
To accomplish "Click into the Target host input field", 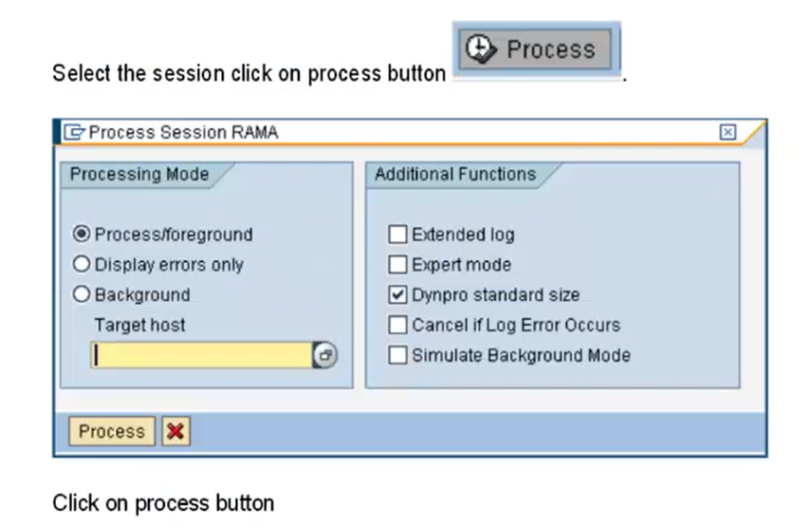I will 201,355.
